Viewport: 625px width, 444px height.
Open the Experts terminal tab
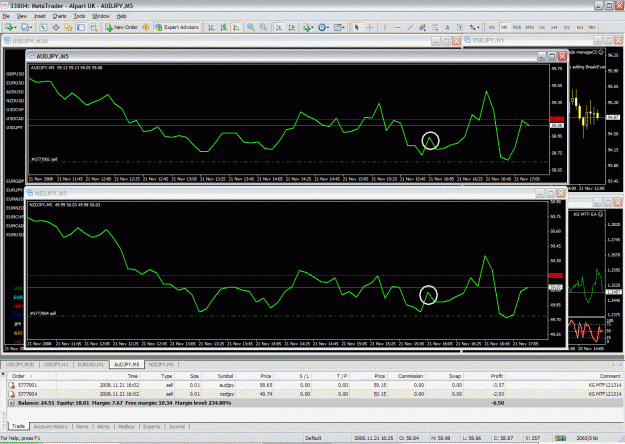pyautogui.click(x=151, y=426)
